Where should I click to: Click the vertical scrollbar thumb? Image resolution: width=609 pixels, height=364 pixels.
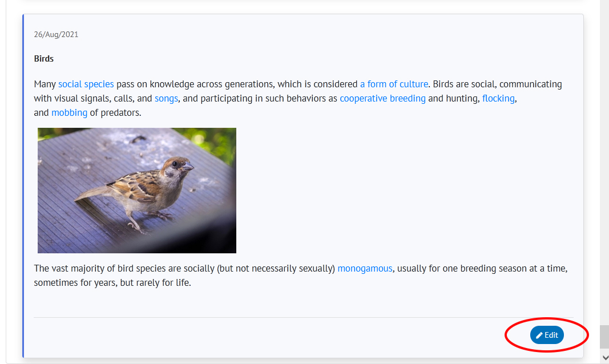[x=604, y=337]
